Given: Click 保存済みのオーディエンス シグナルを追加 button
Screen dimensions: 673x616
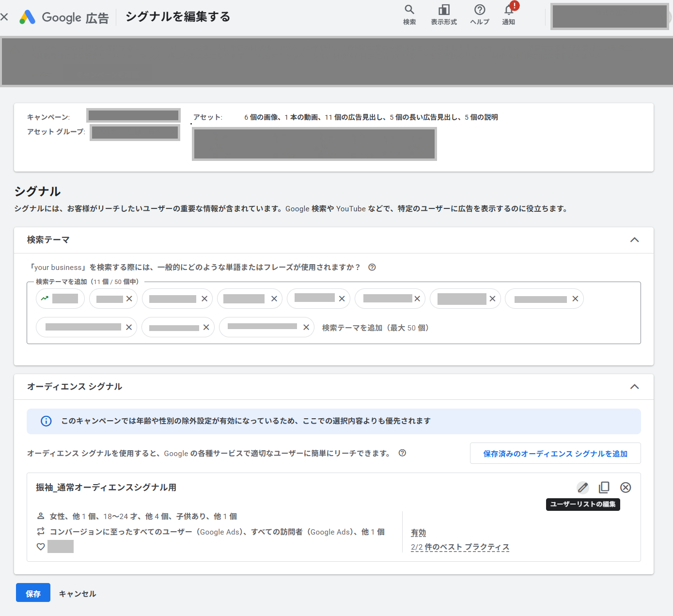Looking at the screenshot, I should pyautogui.click(x=555, y=454).
